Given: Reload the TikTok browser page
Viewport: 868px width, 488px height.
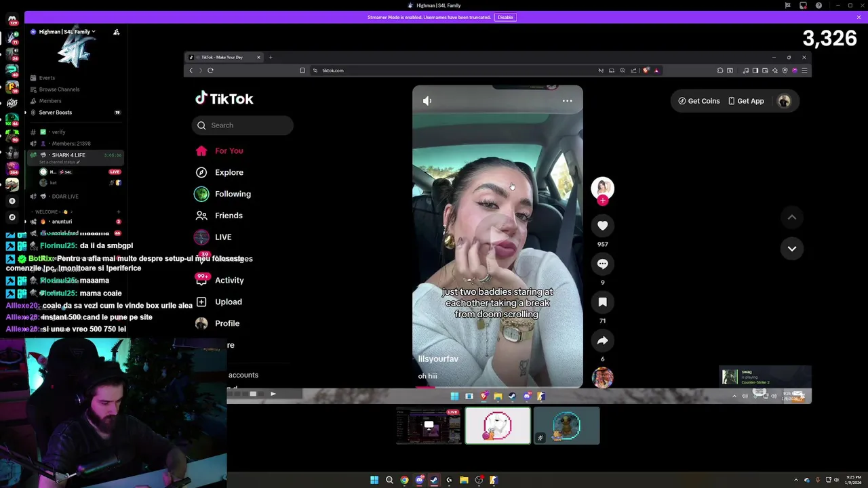Looking at the screenshot, I should pos(210,70).
